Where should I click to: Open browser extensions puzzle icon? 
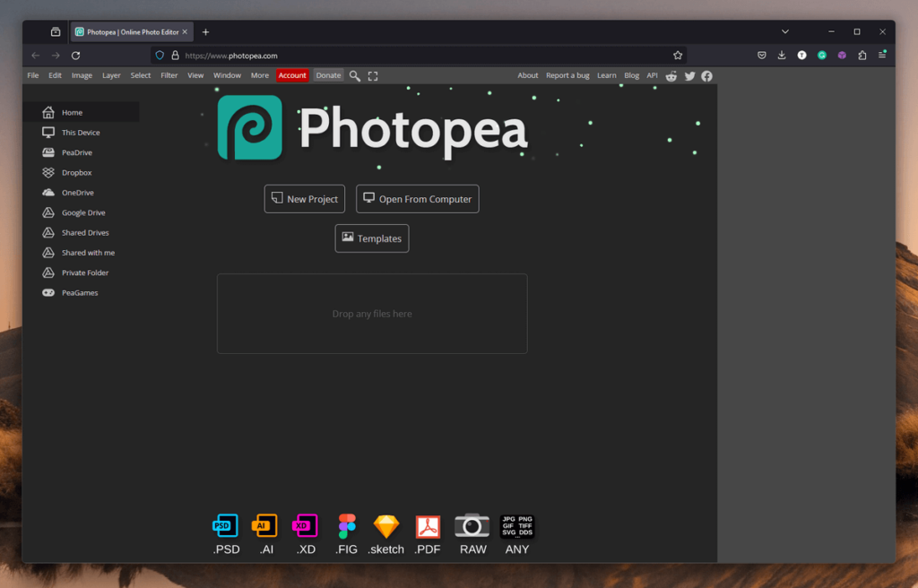pos(862,55)
